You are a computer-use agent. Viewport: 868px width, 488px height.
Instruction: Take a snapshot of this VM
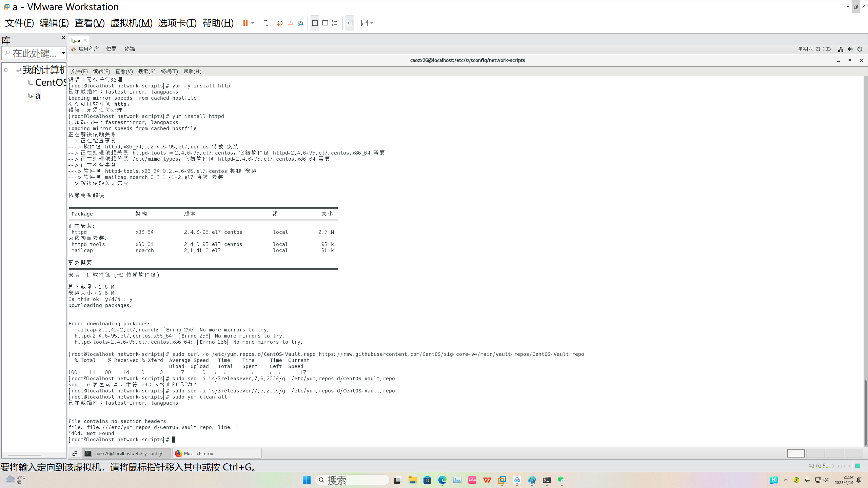280,23
